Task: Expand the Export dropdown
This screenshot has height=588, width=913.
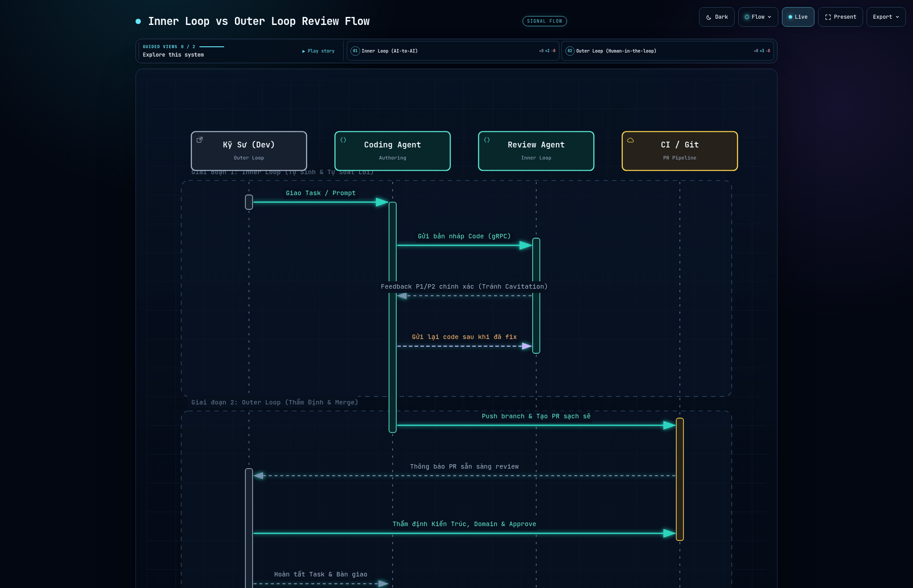Action: coord(886,17)
